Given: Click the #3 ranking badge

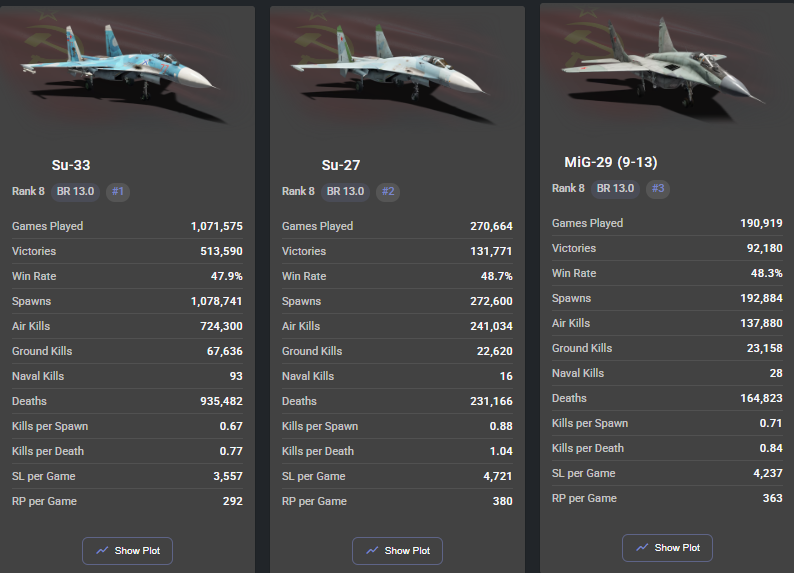Looking at the screenshot, I should 658,188.
